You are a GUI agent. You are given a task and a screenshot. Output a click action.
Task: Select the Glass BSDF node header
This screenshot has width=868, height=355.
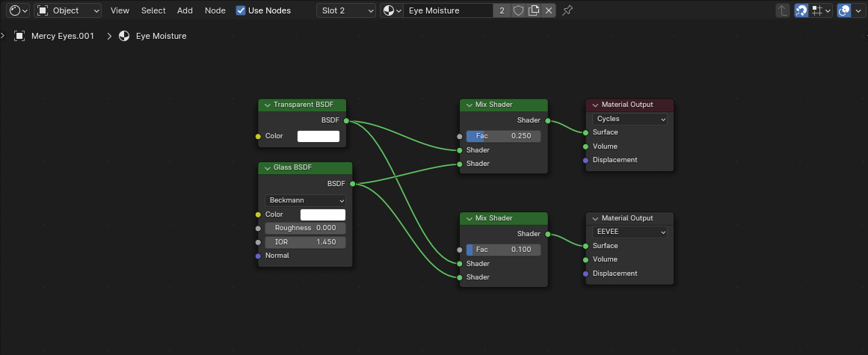[305, 167]
